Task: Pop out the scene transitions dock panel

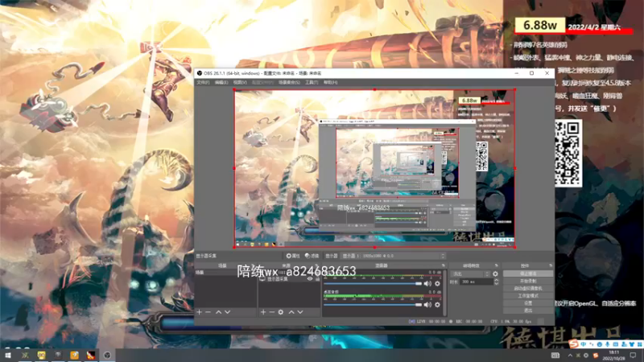Action: tap(496, 265)
